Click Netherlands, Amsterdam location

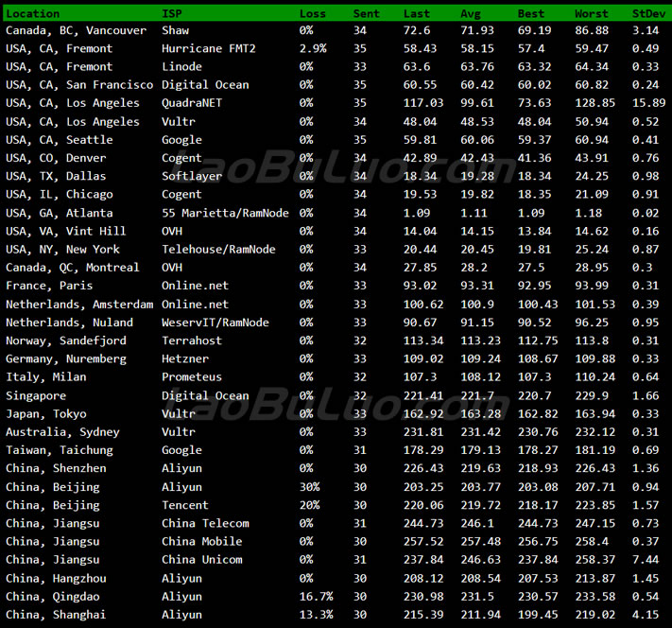[79, 305]
